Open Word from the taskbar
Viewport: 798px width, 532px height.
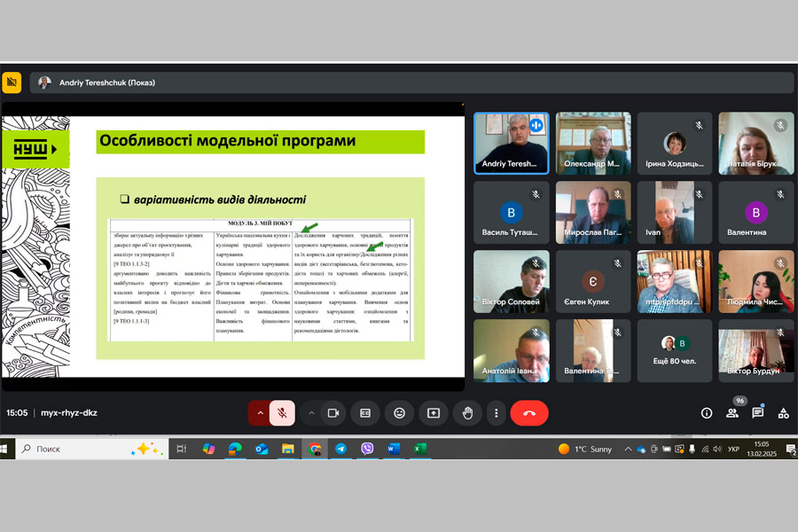pyautogui.click(x=394, y=449)
